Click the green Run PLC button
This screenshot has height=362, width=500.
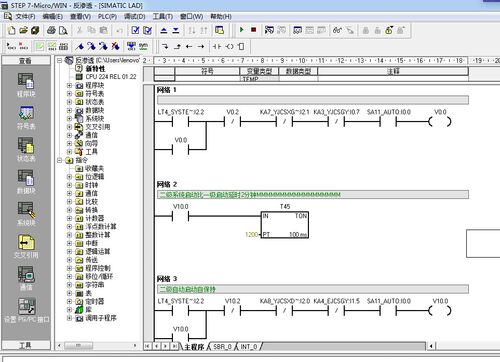242,30
